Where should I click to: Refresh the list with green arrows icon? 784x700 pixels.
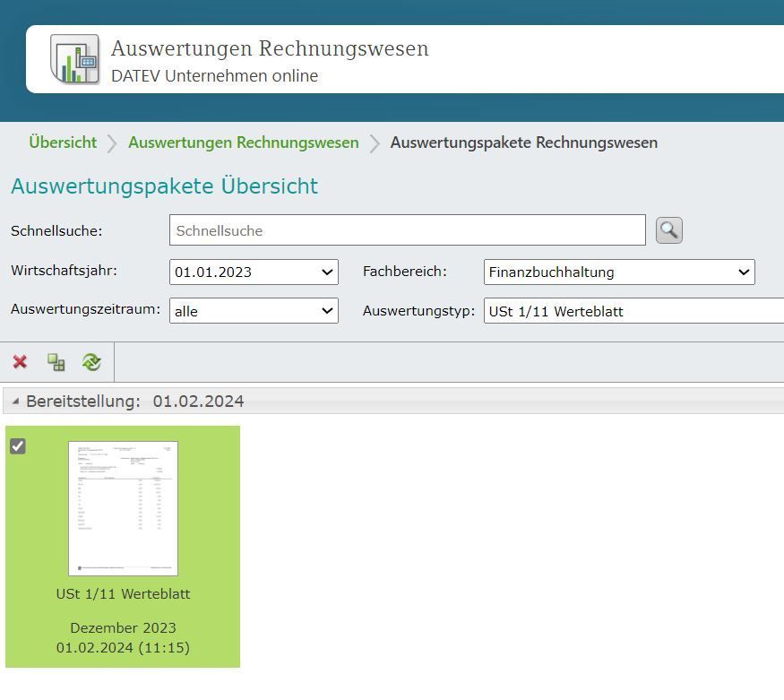point(91,362)
